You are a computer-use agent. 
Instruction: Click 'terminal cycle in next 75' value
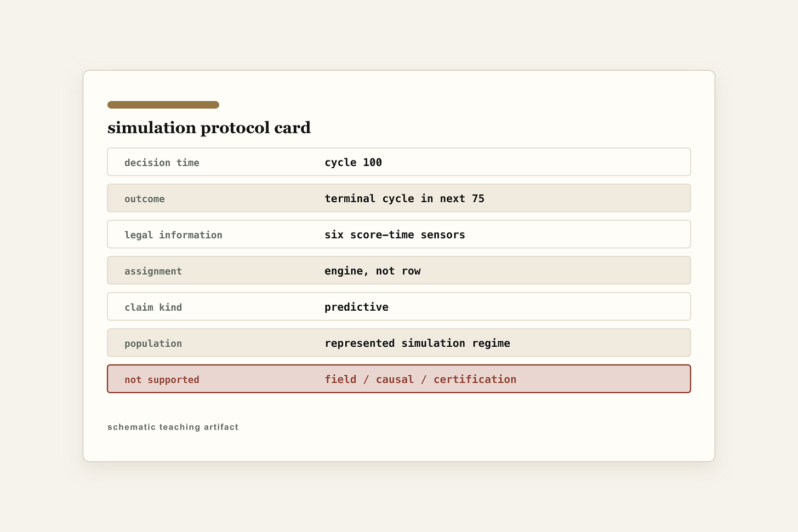point(404,198)
